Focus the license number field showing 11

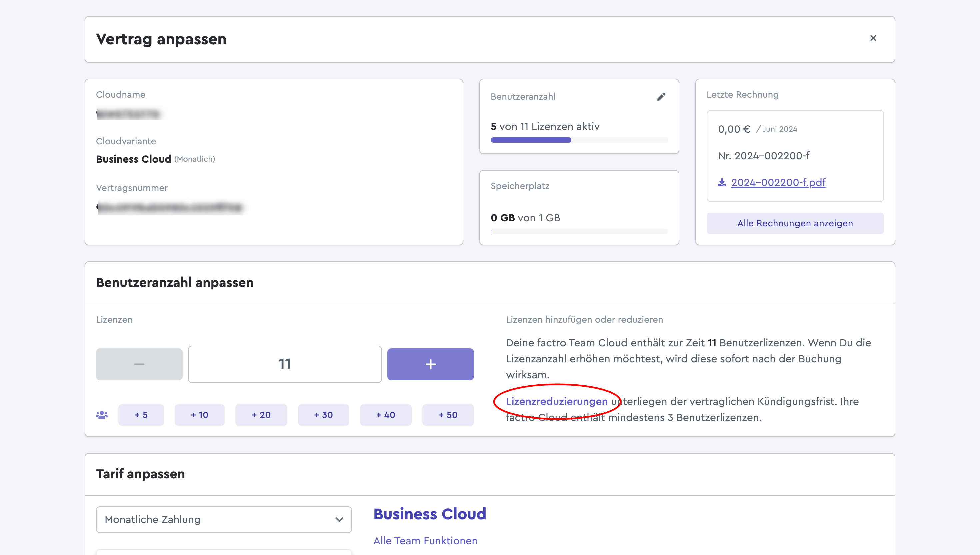pos(285,364)
